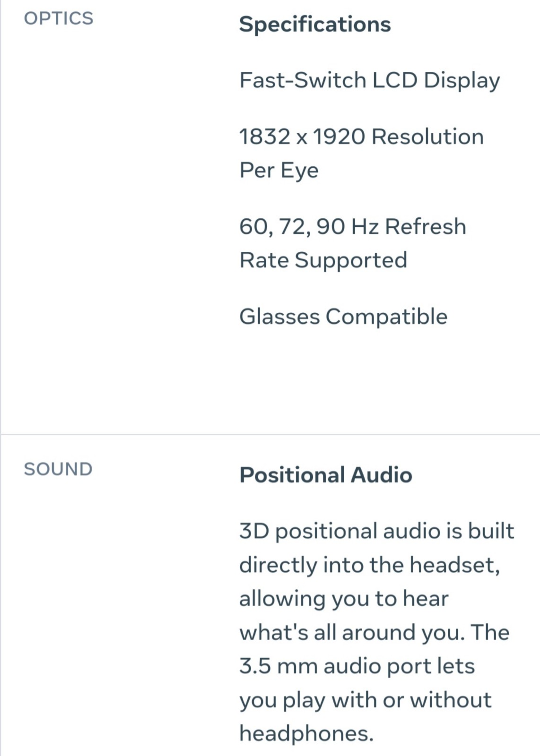The image size is (540, 756).
Task: Click the Per Eye text line
Action: click(279, 171)
